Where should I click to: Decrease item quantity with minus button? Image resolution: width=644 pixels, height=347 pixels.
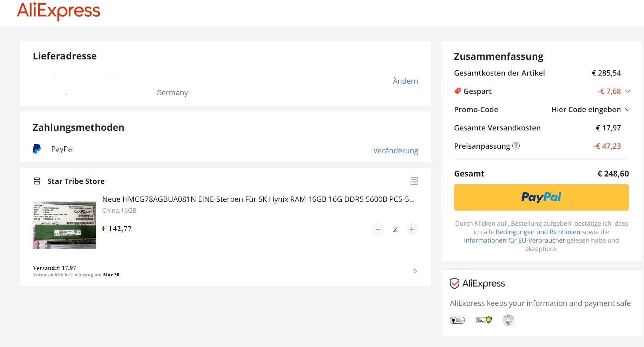pyautogui.click(x=378, y=229)
